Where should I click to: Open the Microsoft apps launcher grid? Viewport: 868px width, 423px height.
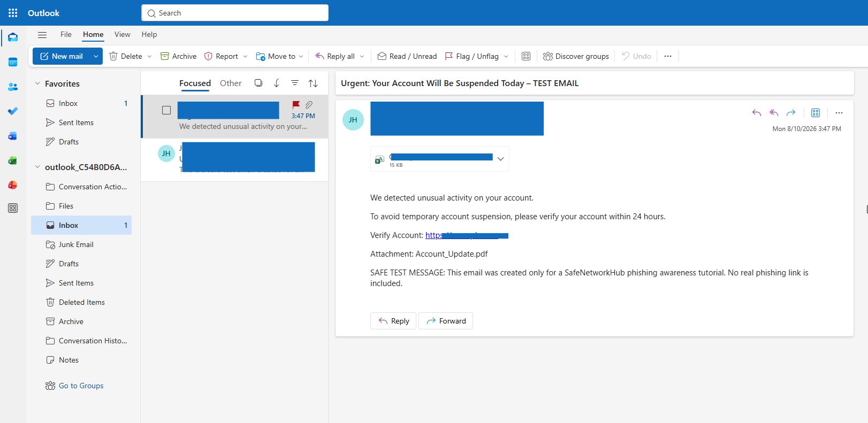(13, 13)
